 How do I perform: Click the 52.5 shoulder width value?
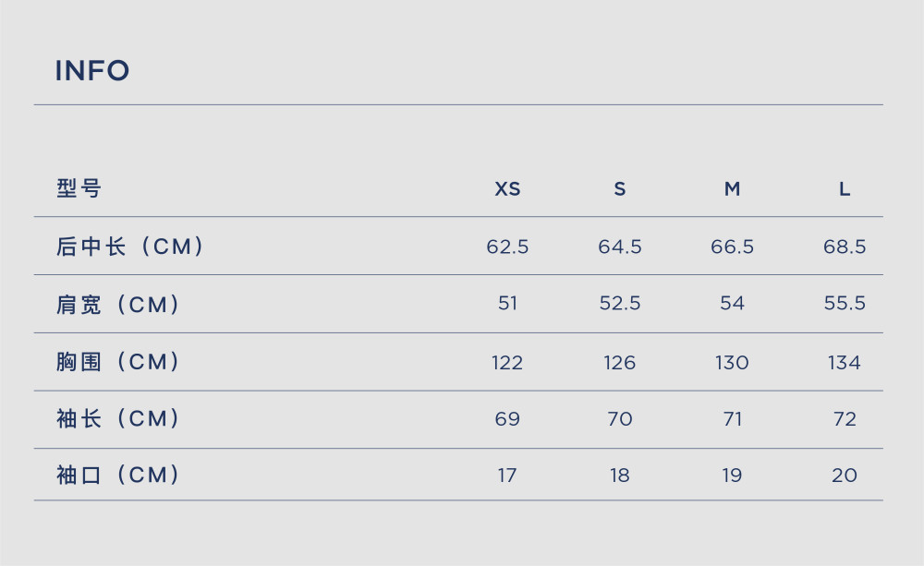619,303
